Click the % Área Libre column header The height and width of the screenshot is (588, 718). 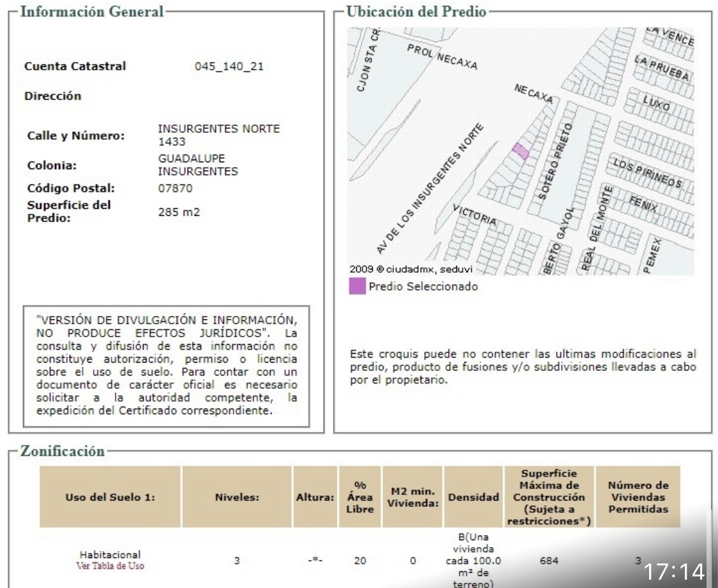(x=360, y=497)
